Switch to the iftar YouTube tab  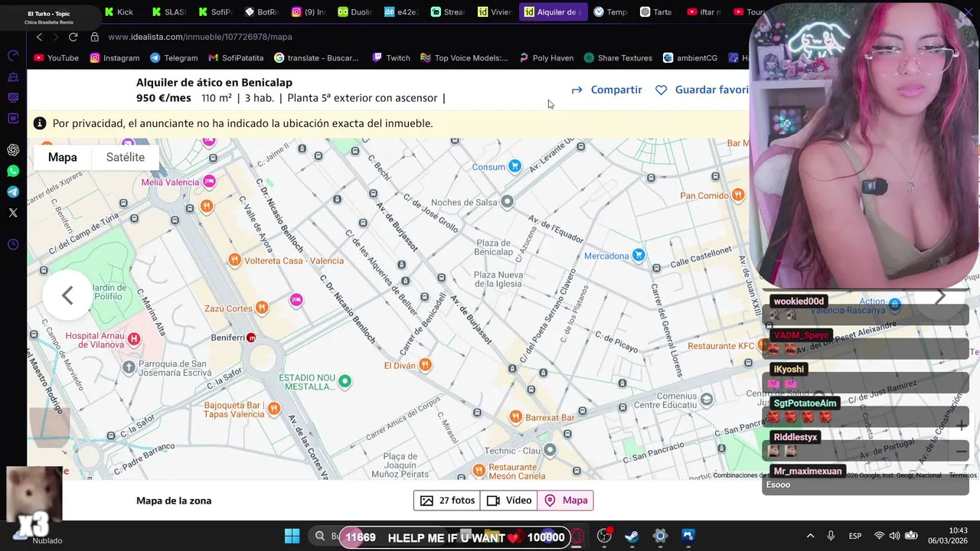703,12
